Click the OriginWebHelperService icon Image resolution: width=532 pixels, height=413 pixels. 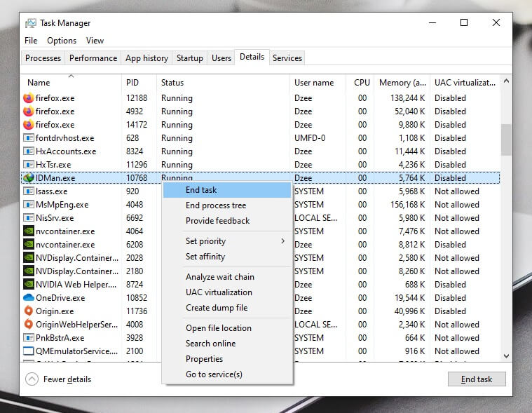(29, 325)
